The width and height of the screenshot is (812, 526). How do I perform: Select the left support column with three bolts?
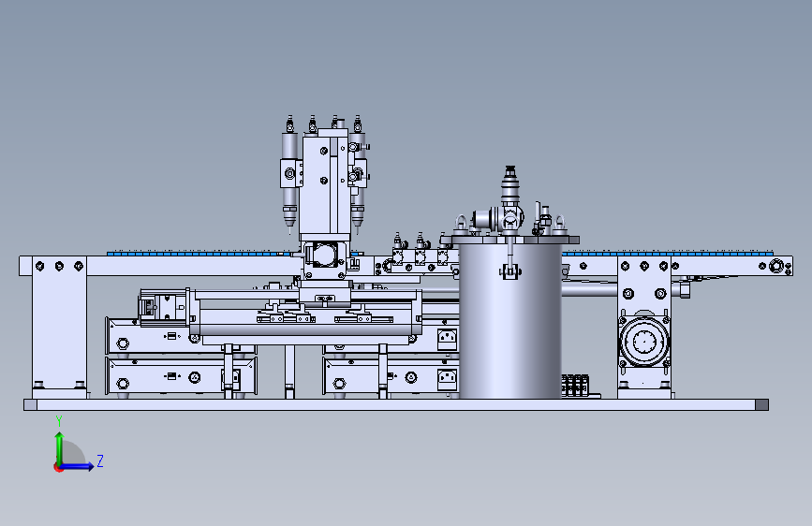click(60, 326)
